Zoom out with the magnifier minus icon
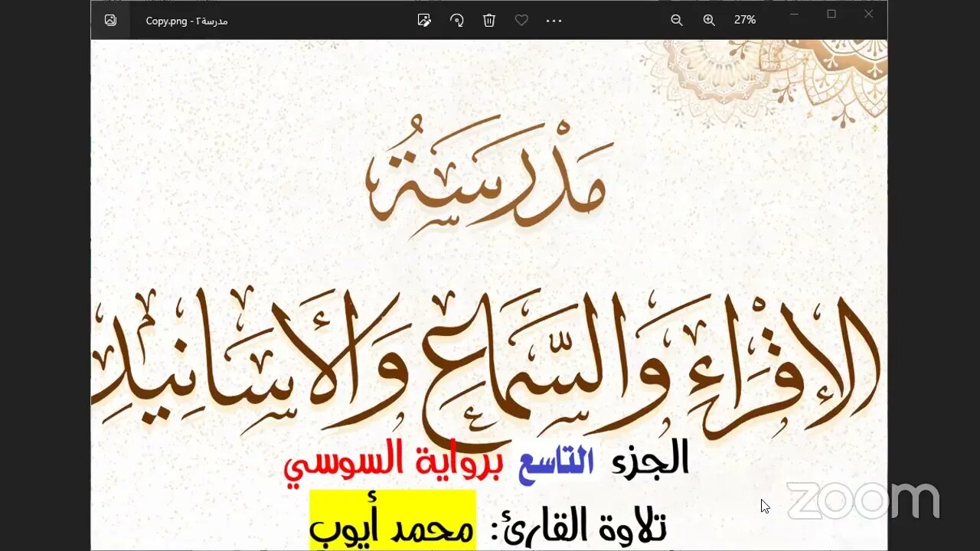Image resolution: width=980 pixels, height=551 pixels. point(677,21)
